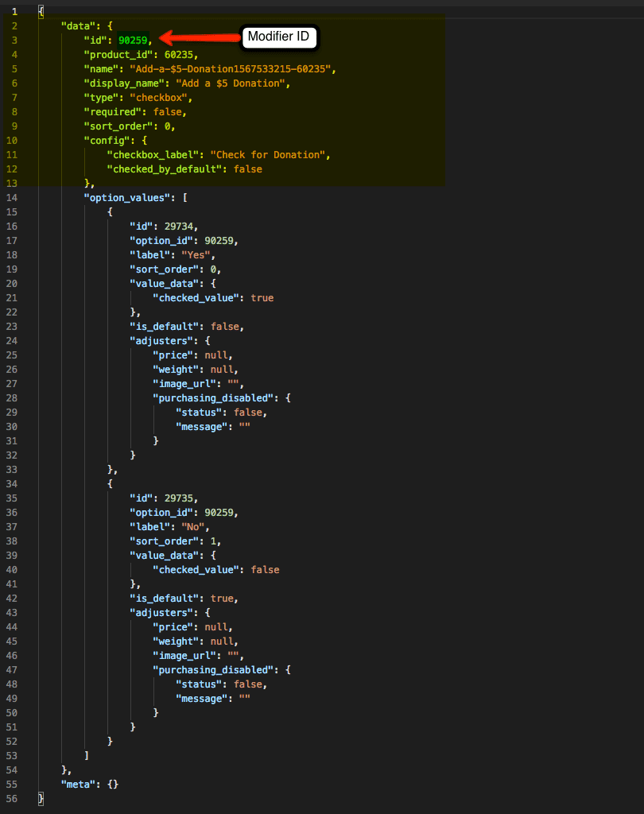Click line number 47 in gutter
Image resolution: width=644 pixels, height=814 pixels.
12,669
